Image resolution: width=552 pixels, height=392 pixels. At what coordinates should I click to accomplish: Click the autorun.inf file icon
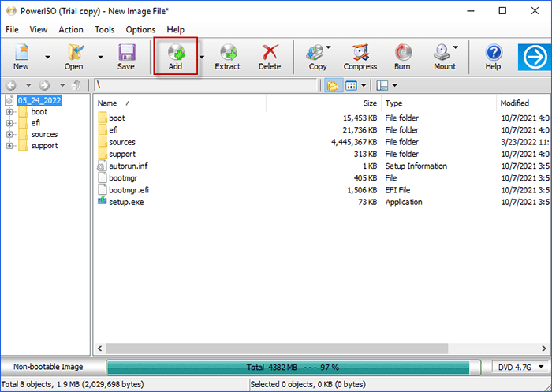(102, 166)
